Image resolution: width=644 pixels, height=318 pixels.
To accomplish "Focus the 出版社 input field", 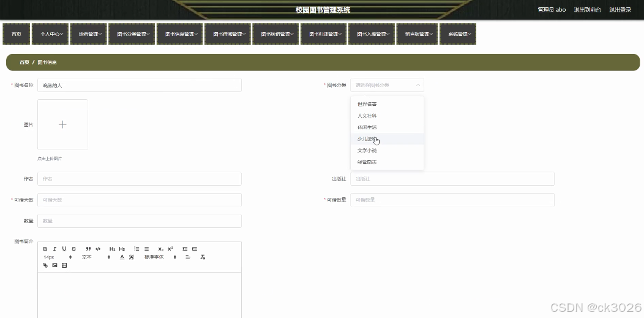I will 452,179.
